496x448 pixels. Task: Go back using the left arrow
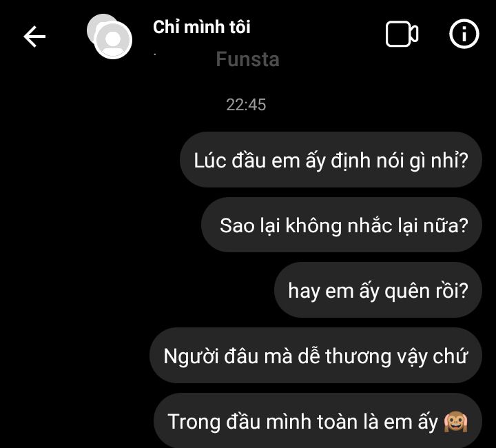pos(34,37)
